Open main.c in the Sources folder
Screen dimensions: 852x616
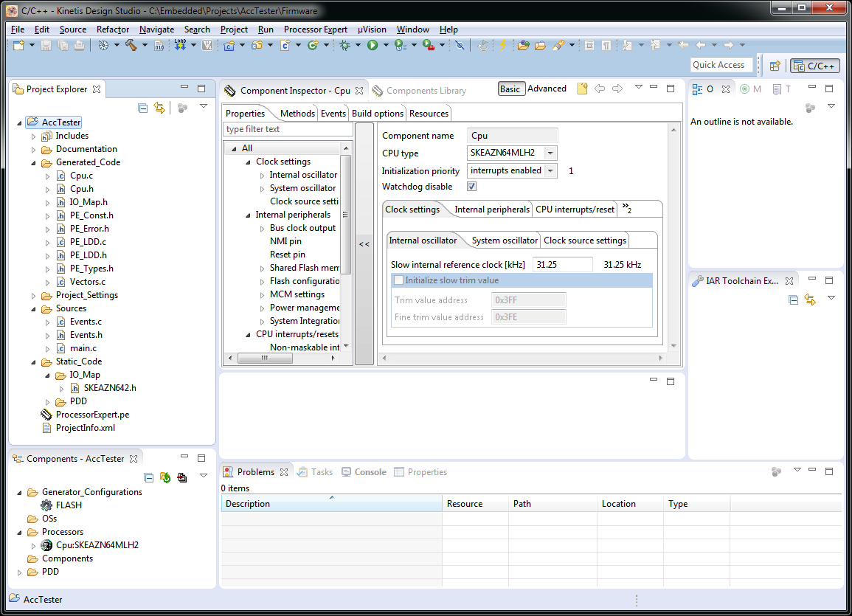pyautogui.click(x=83, y=348)
